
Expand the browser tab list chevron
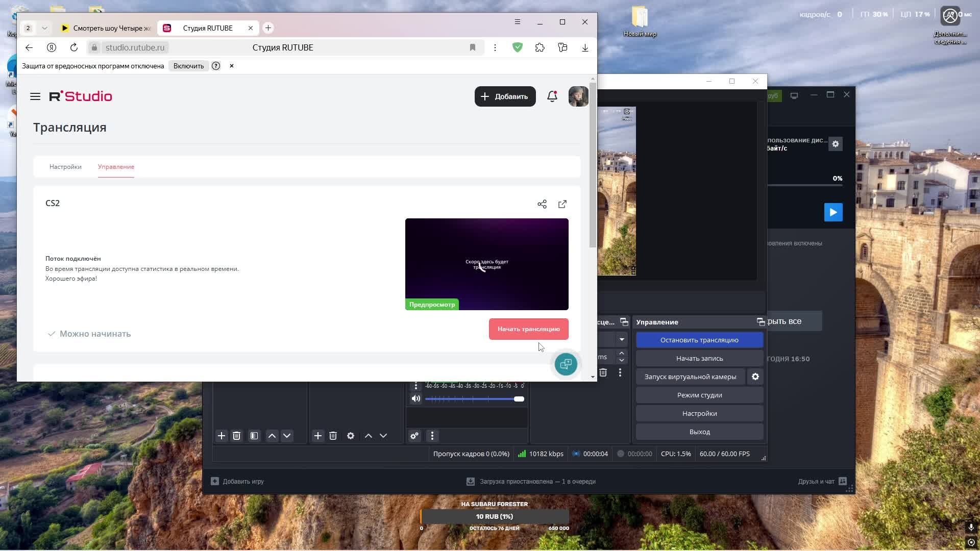44,28
